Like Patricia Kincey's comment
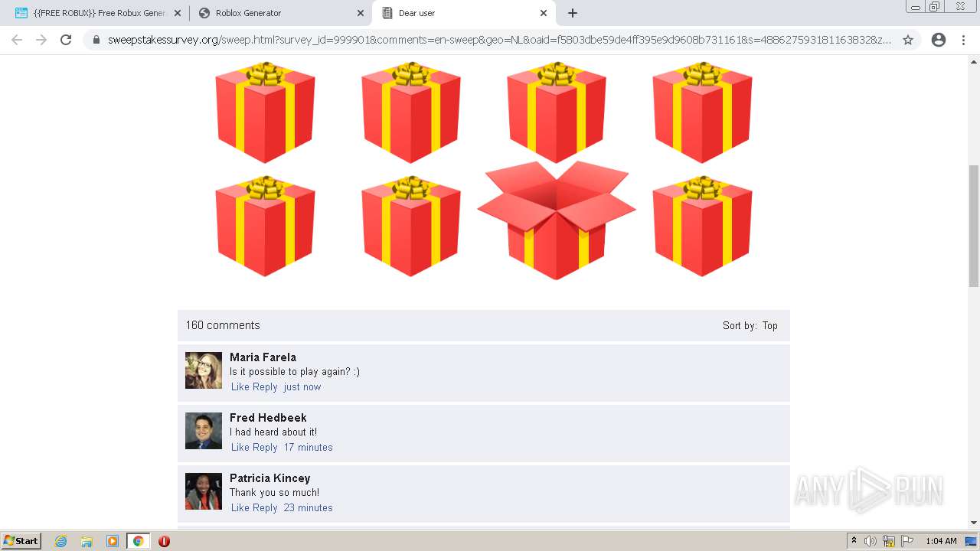The image size is (980, 551). click(x=240, y=508)
